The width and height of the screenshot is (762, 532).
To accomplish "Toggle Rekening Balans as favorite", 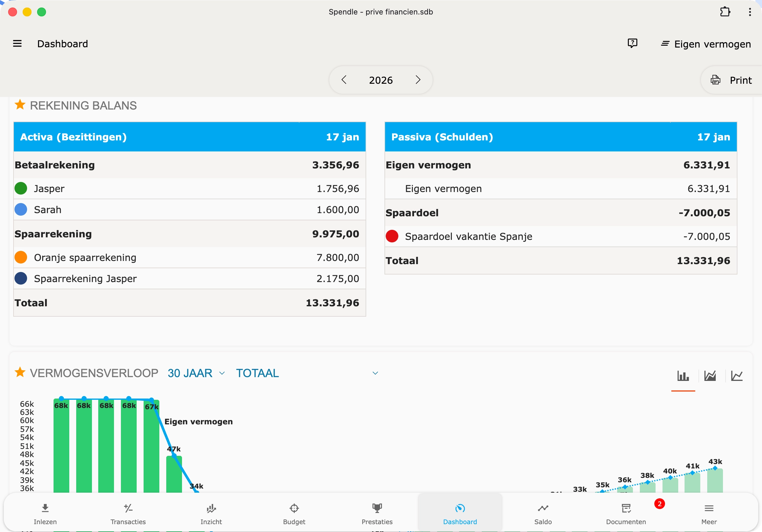I will coord(20,105).
